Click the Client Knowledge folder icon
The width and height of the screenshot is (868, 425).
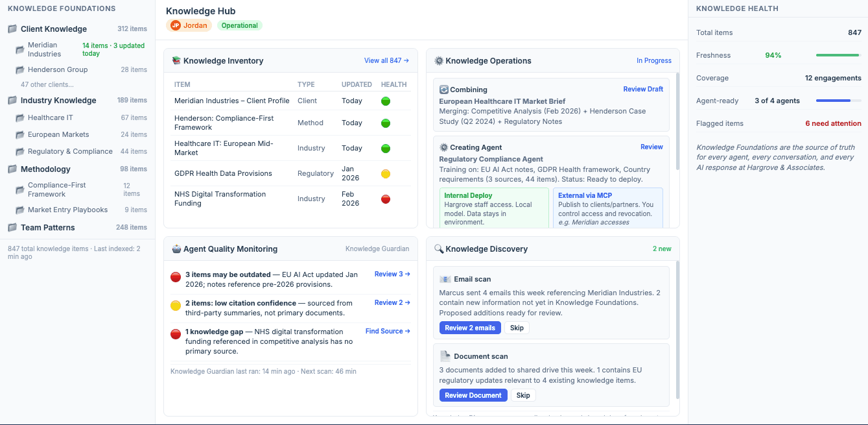point(11,29)
